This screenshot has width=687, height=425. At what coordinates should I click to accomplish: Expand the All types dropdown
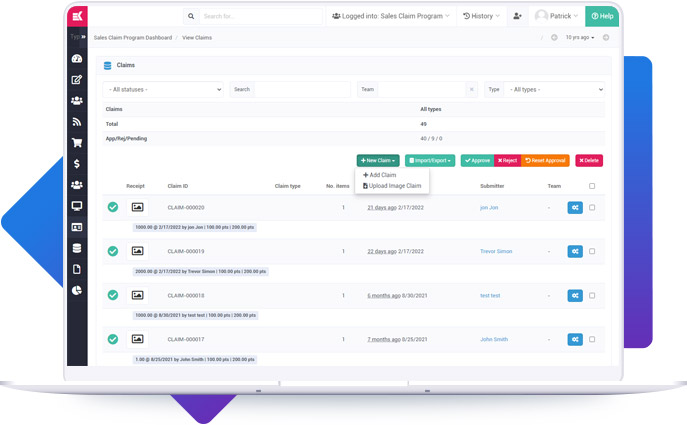pos(554,89)
